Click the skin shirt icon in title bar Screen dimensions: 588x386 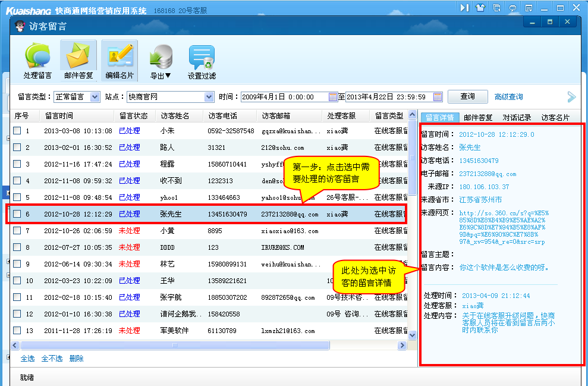480,8
